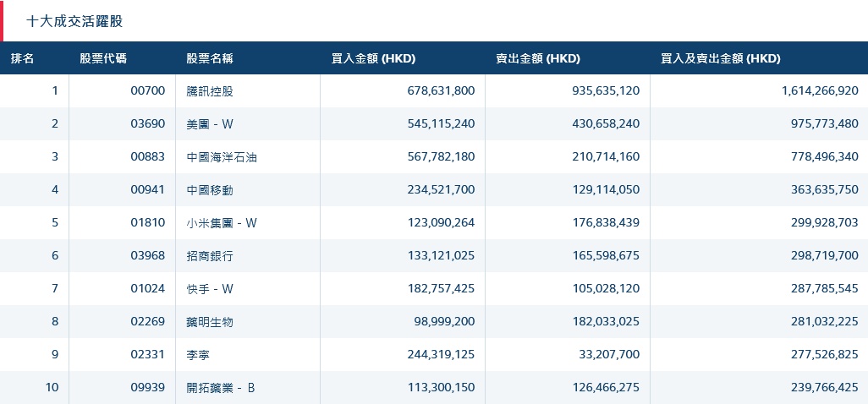
Task: Select stock code 02269
Action: pyautogui.click(x=148, y=322)
